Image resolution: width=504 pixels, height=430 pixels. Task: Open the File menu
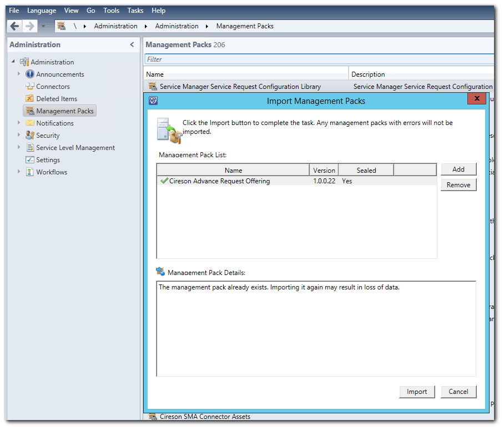(x=14, y=11)
